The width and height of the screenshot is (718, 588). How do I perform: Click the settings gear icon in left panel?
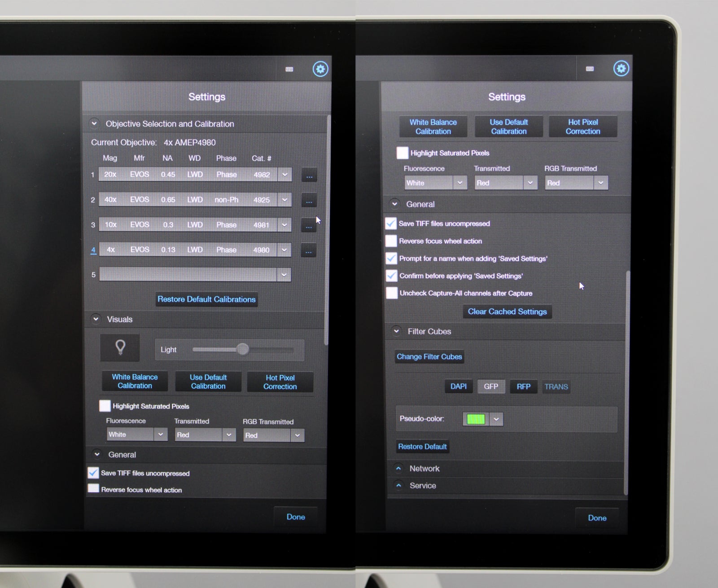320,69
